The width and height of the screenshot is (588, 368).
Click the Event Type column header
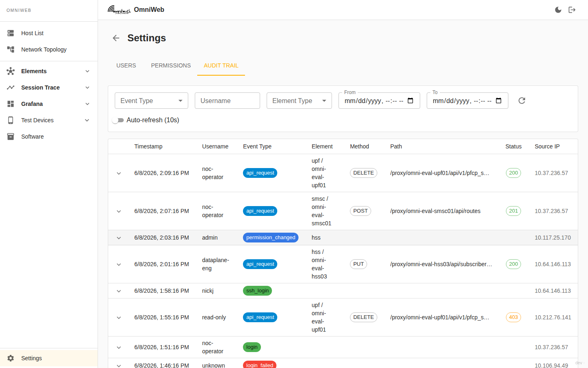pos(257,146)
